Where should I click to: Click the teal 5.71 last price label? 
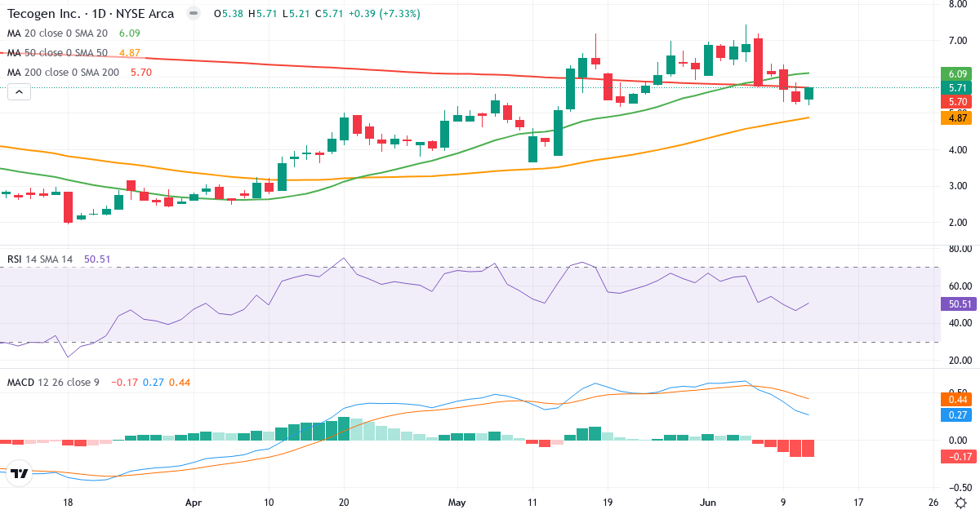[x=957, y=87]
